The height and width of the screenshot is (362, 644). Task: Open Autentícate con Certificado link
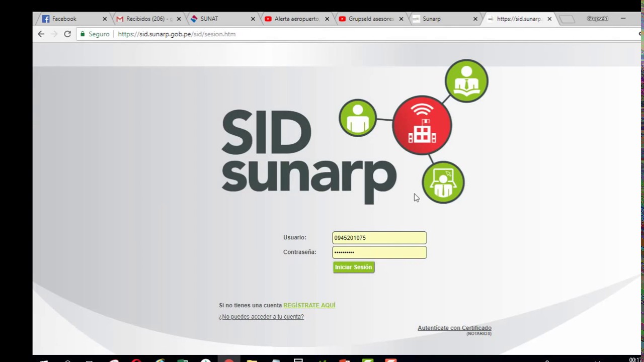pyautogui.click(x=454, y=328)
